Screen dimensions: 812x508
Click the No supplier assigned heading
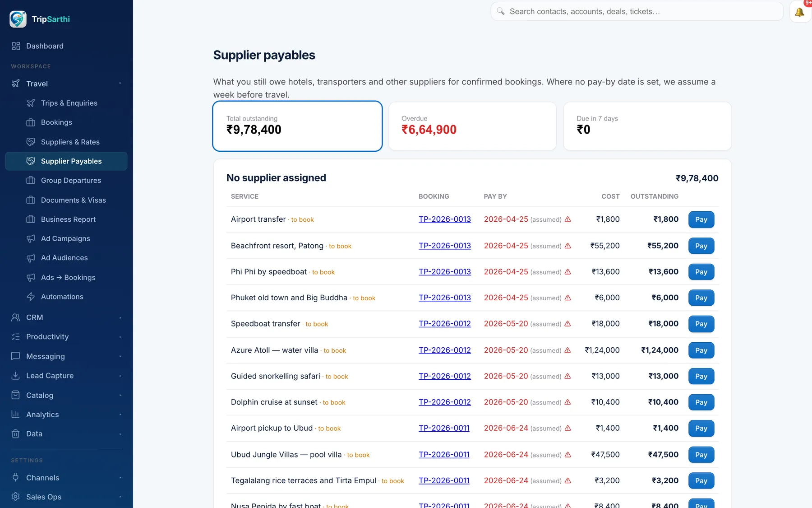(x=276, y=178)
